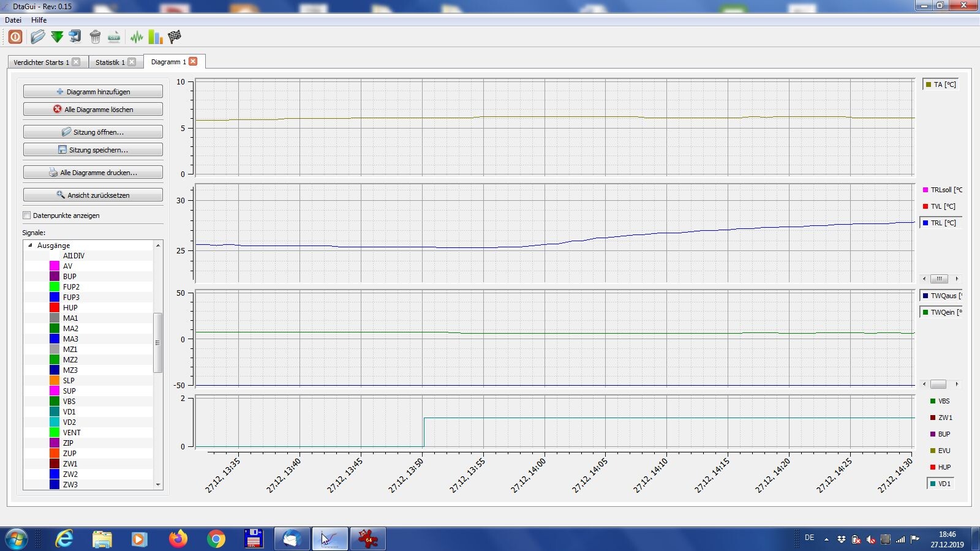Toggle the VD1 legend entry
Screen dimensions: 980x551
941,484
